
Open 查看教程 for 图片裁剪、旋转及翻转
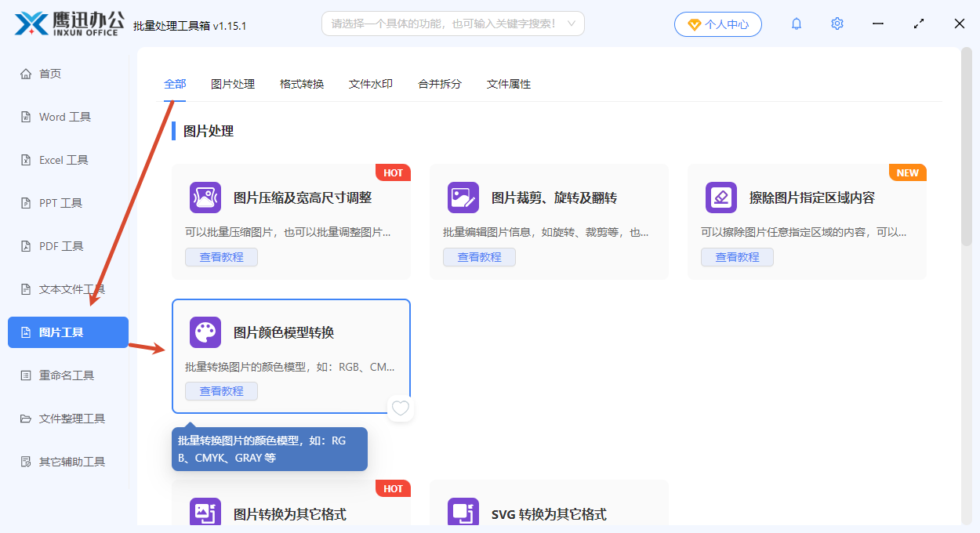(479, 257)
